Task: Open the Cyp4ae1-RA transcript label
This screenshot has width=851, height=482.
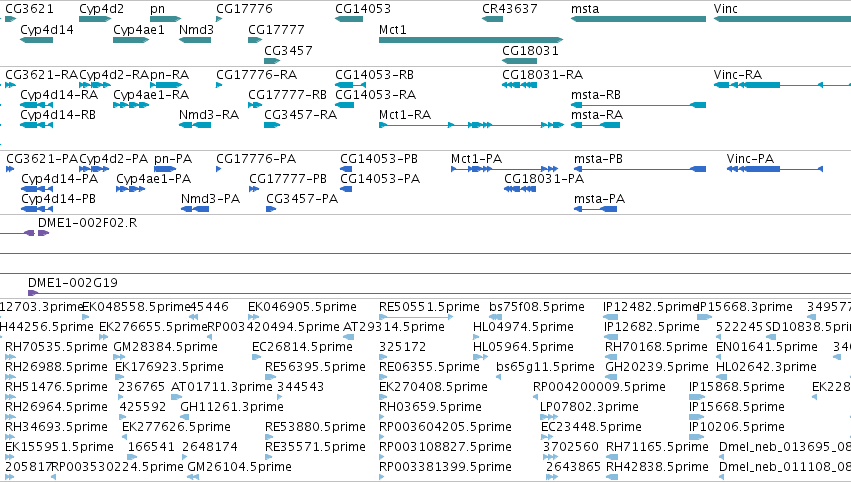Action: pos(151,95)
